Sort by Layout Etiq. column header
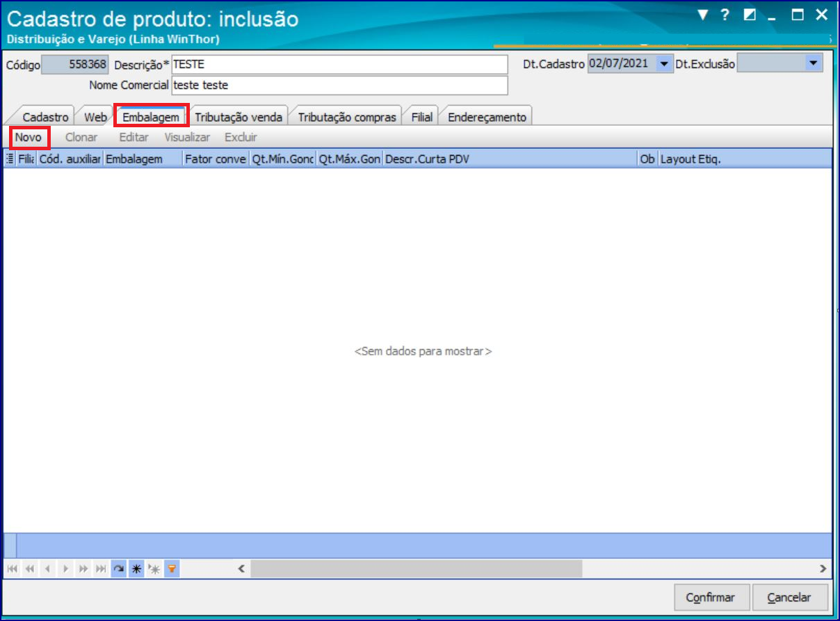Screen dimensions: 840x621 click(x=745, y=159)
